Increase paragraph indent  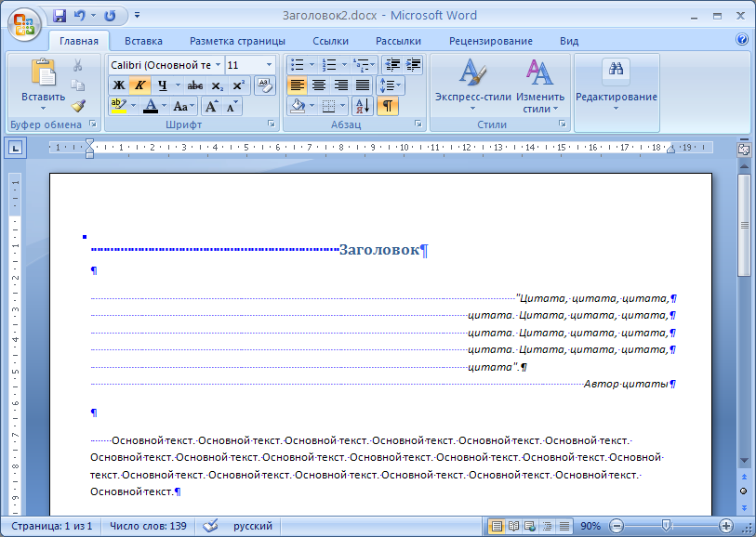pyautogui.click(x=413, y=65)
